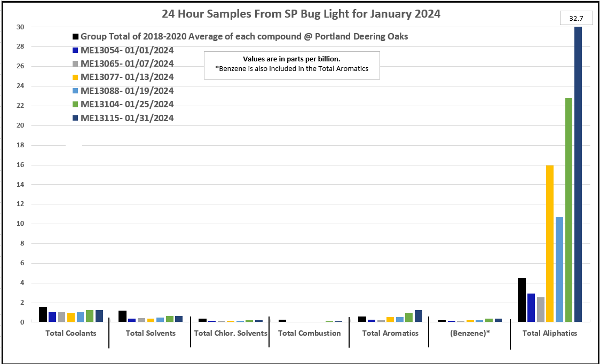The image size is (600, 364).
Task: Select the black Total Coolants bar
Action: (43, 314)
